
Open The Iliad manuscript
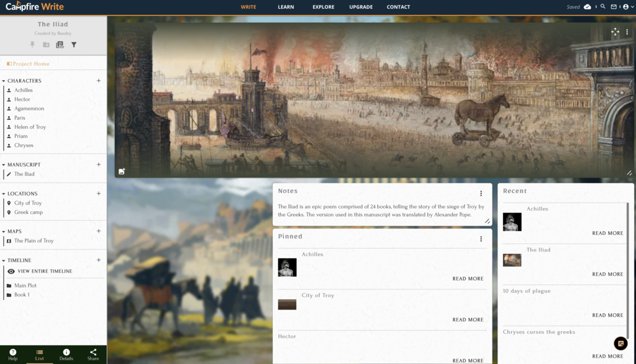[x=24, y=174]
